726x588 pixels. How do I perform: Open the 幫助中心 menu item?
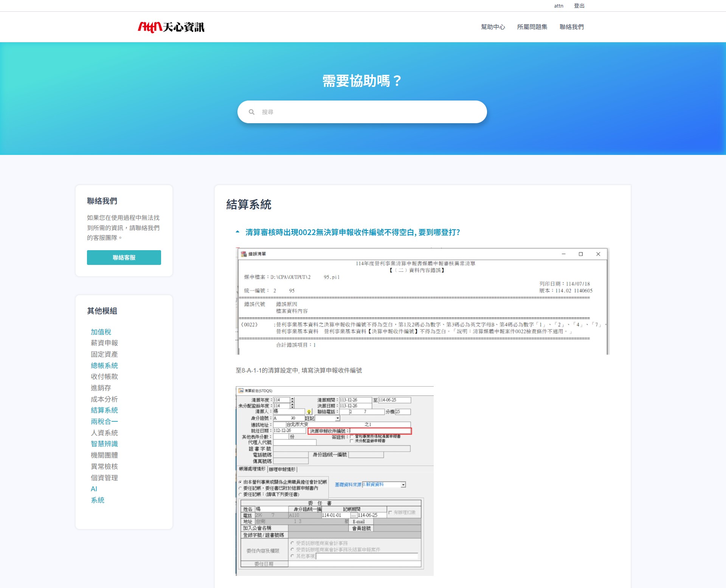point(493,27)
